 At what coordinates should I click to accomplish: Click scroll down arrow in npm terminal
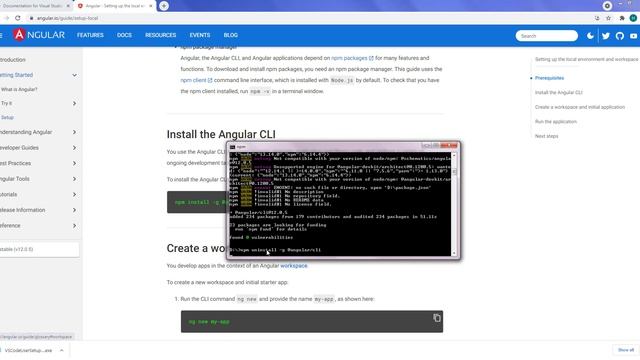pyautogui.click(x=454, y=253)
